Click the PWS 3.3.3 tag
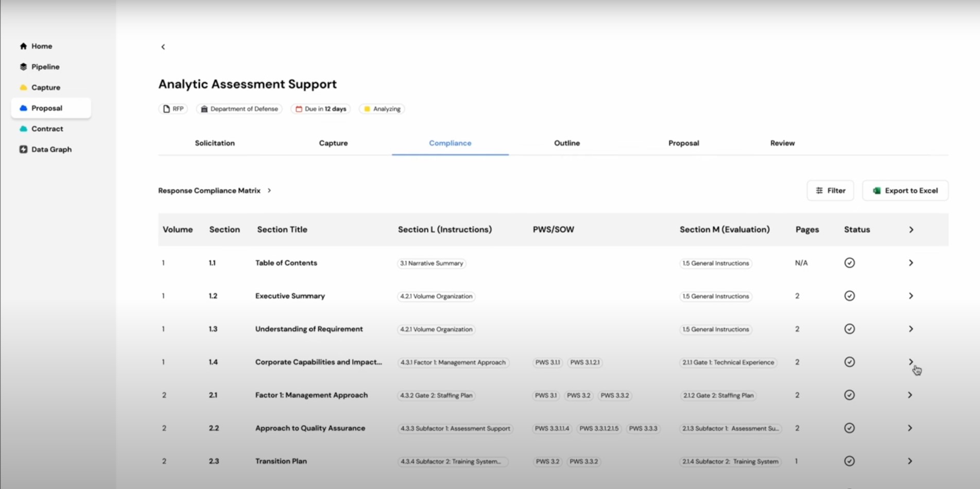 coord(643,428)
